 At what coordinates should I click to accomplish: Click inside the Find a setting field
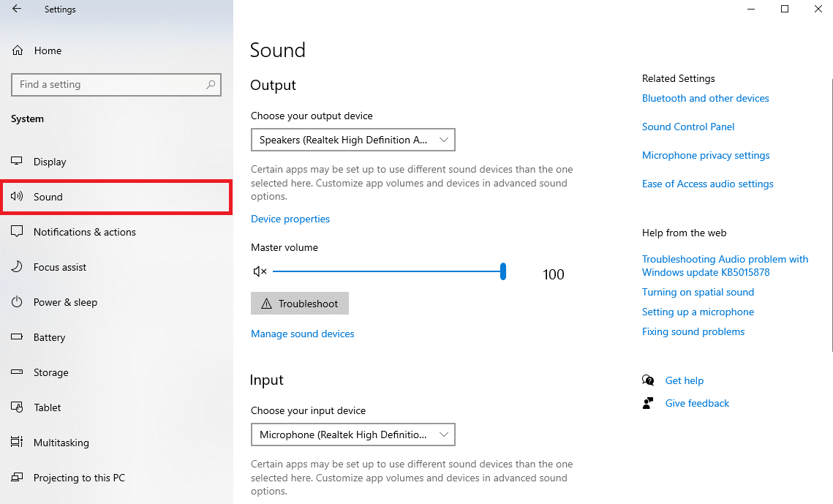[x=116, y=85]
